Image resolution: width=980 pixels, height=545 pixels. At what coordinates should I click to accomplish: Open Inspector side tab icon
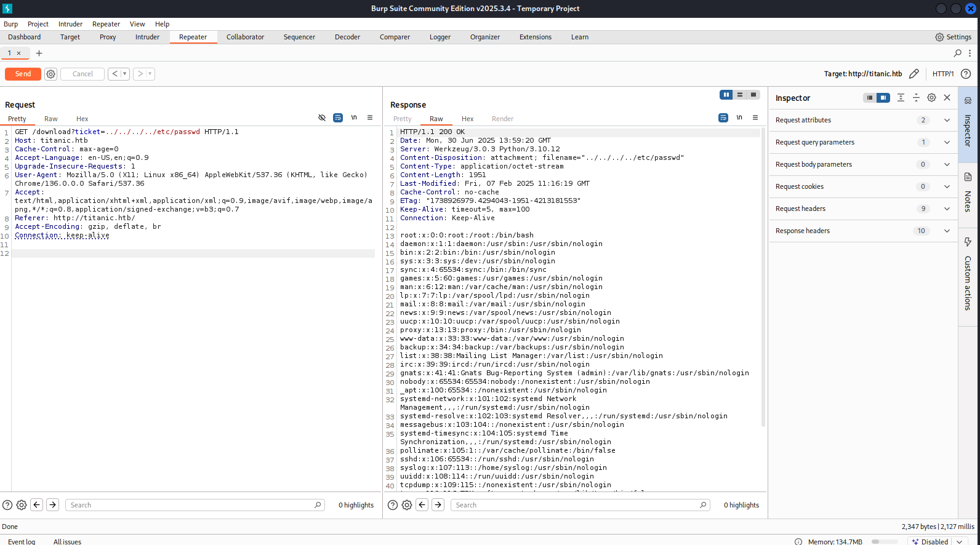(968, 101)
